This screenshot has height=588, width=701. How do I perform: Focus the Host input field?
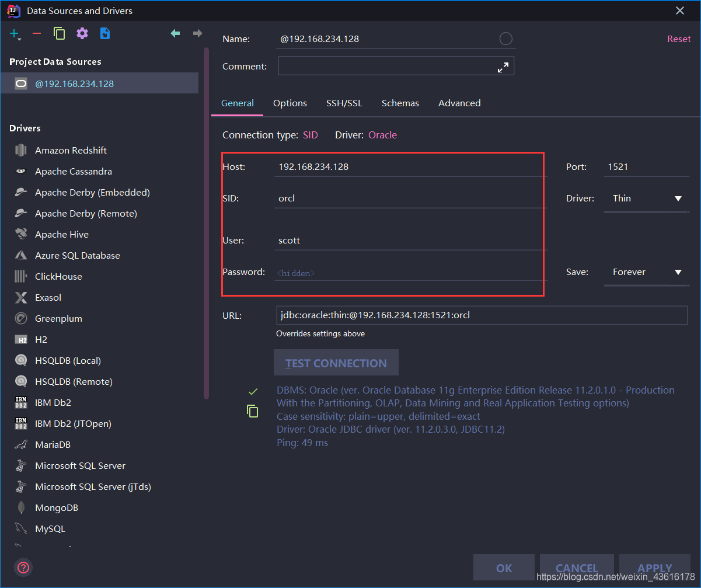(x=411, y=167)
